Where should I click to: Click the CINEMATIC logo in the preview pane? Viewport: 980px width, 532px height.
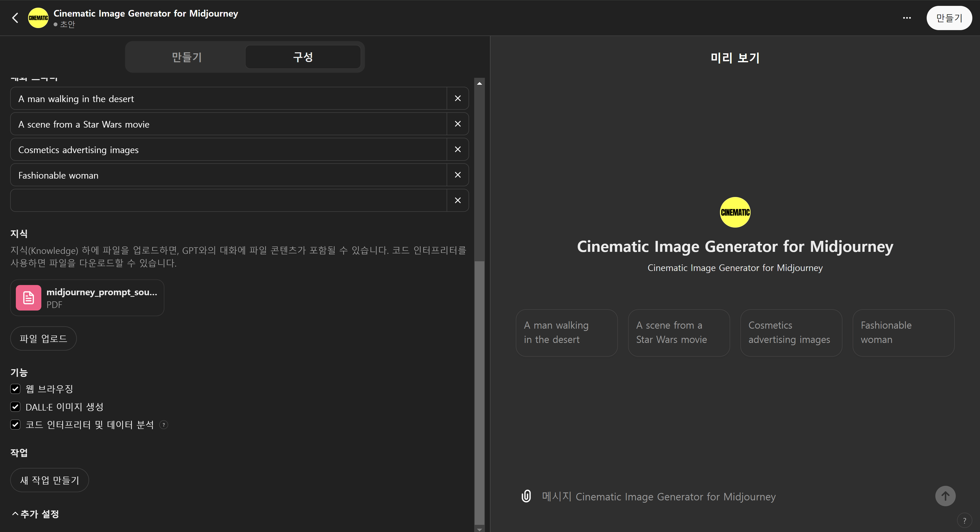click(735, 212)
